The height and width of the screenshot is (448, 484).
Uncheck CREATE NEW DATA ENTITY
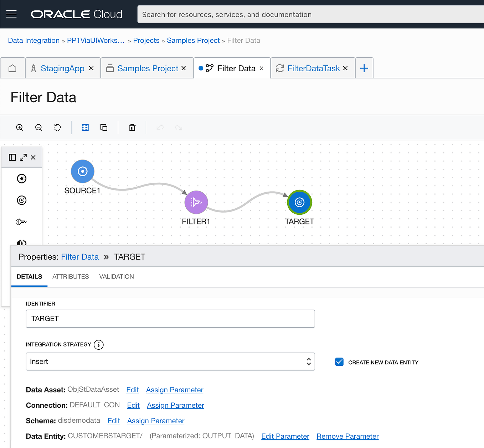coord(339,362)
